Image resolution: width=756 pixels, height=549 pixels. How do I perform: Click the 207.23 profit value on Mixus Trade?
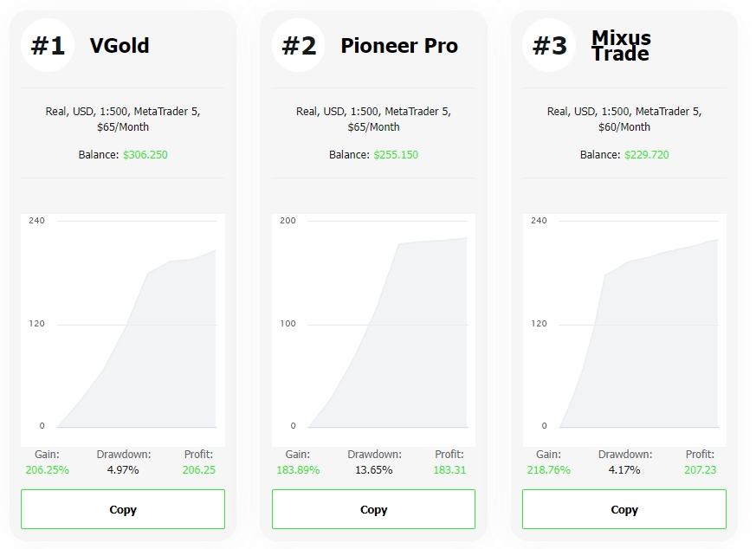click(x=700, y=468)
